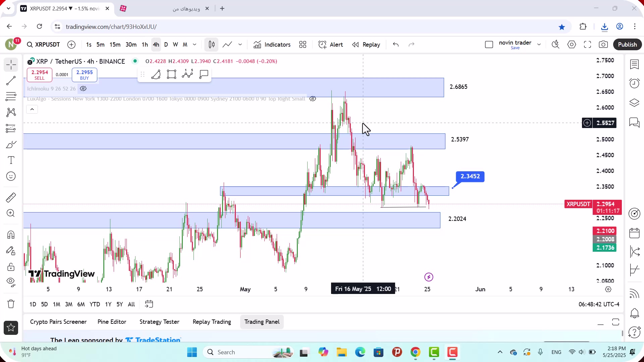
Task: Open economic calendar panel
Action: pos(634,233)
